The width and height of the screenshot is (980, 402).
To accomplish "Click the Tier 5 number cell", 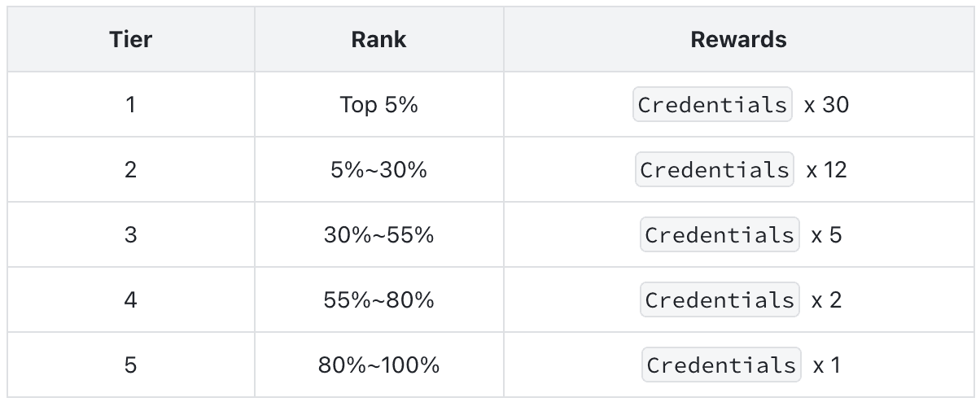I will tap(131, 365).
